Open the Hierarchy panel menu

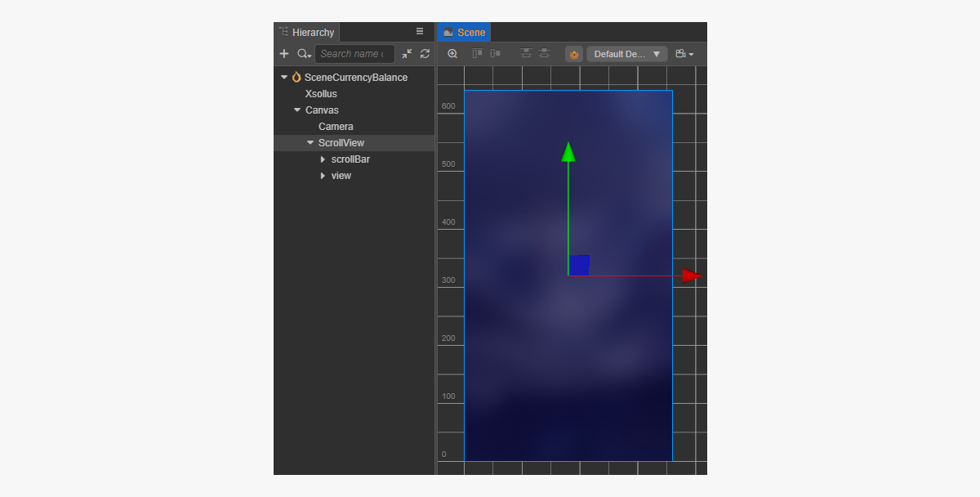click(420, 32)
